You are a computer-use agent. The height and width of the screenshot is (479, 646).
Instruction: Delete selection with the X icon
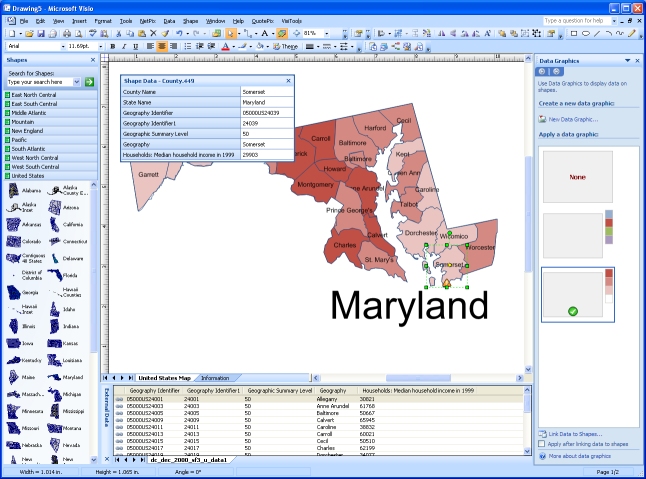153,34
